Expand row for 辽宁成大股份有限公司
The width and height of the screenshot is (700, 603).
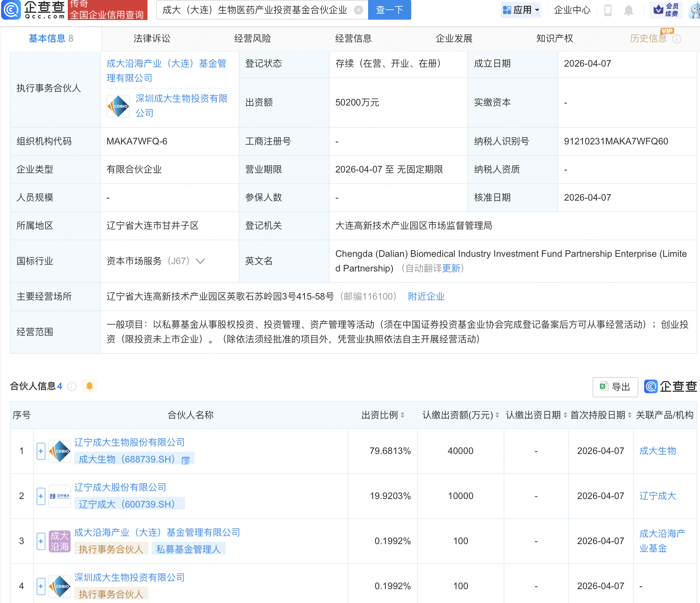[41, 496]
